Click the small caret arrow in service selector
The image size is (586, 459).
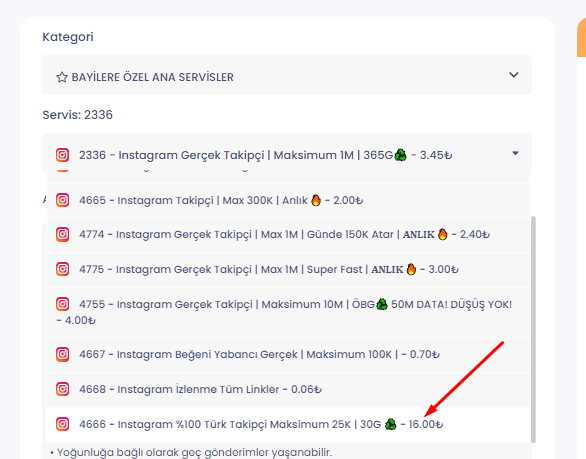(515, 153)
